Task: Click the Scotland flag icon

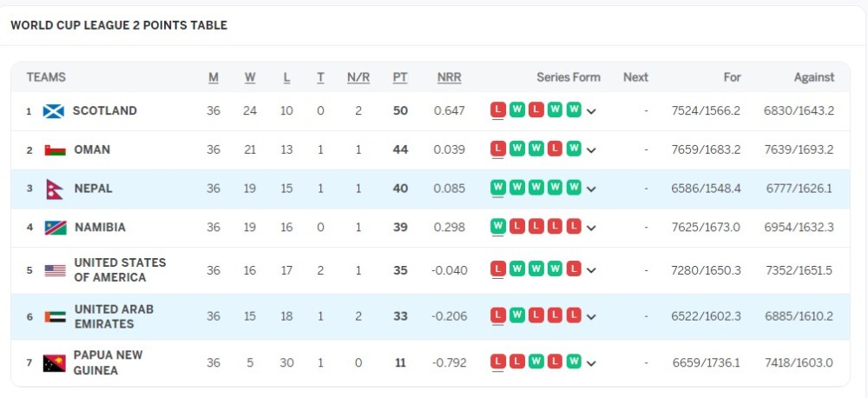Action: pos(54,111)
